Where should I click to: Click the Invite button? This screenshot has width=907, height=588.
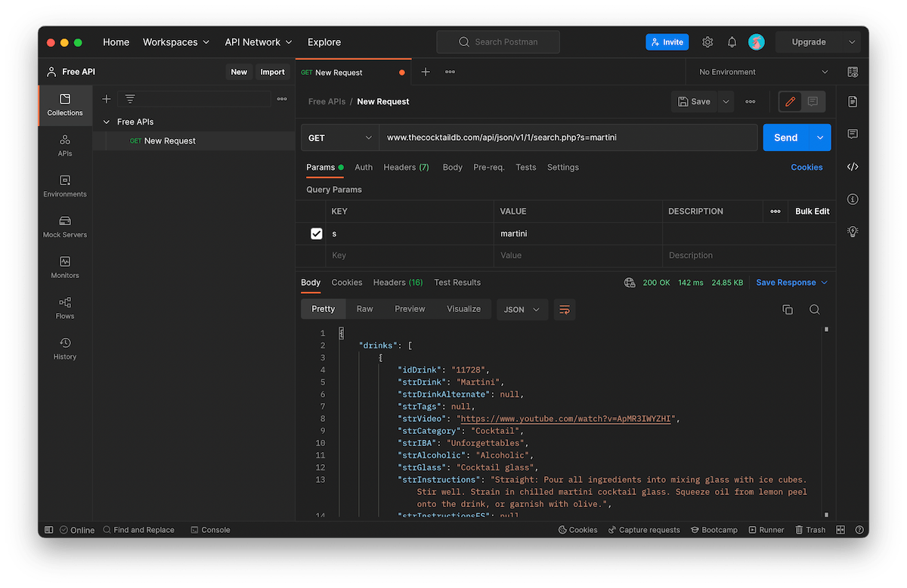coord(667,42)
